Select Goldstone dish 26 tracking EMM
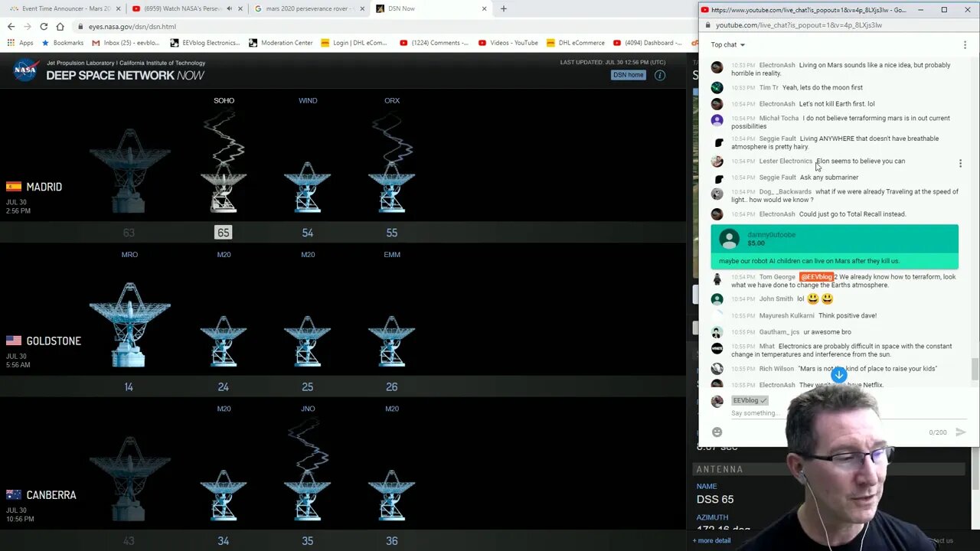 point(392,342)
